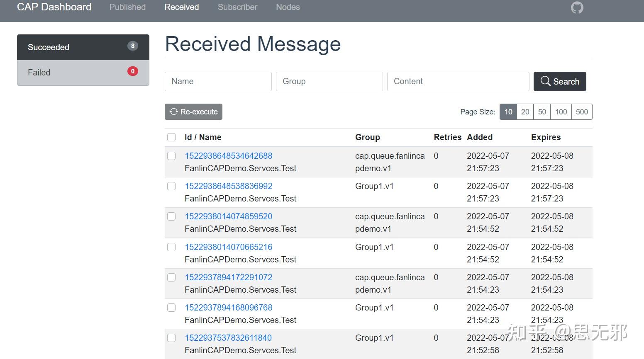This screenshot has height=359, width=644.
Task: Select the checkbox for message 1522938014070665216
Action: (x=171, y=247)
